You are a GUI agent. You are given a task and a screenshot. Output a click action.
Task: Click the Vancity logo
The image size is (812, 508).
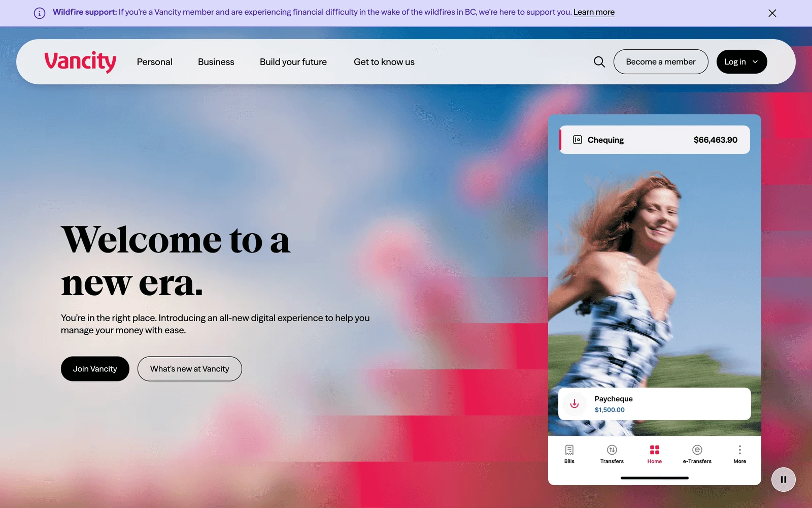click(80, 62)
